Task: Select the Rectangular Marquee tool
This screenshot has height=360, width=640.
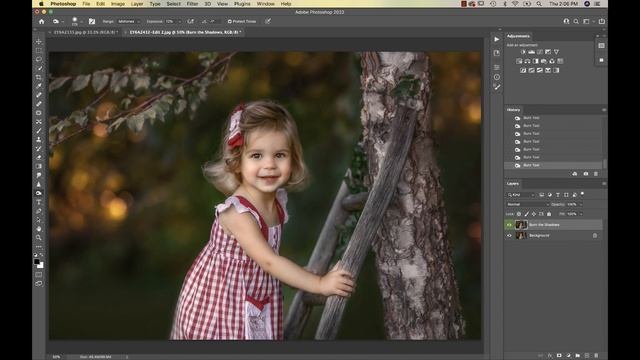Action: pos(39,51)
